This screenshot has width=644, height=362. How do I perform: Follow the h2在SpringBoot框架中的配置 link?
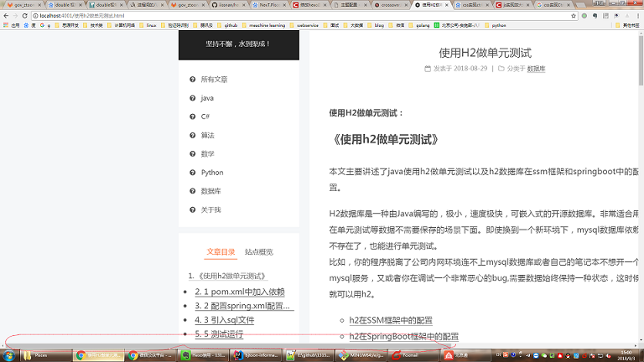click(403, 337)
